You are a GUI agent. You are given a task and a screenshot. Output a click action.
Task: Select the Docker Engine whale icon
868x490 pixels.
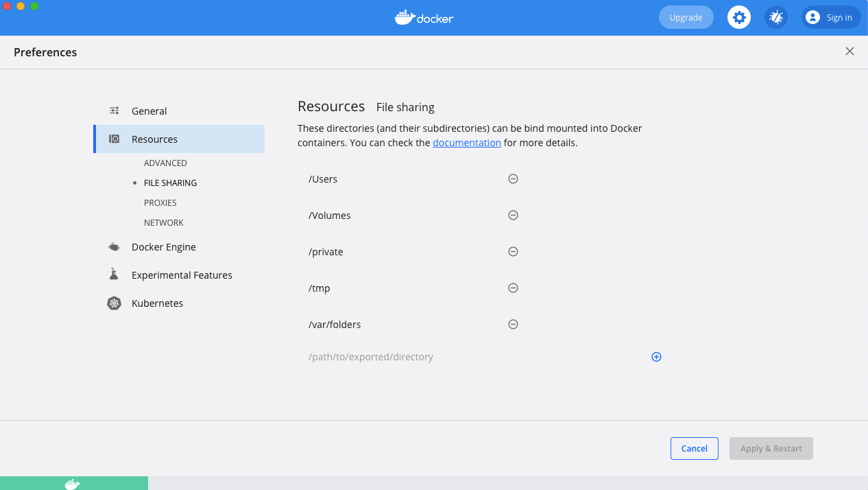click(x=113, y=246)
